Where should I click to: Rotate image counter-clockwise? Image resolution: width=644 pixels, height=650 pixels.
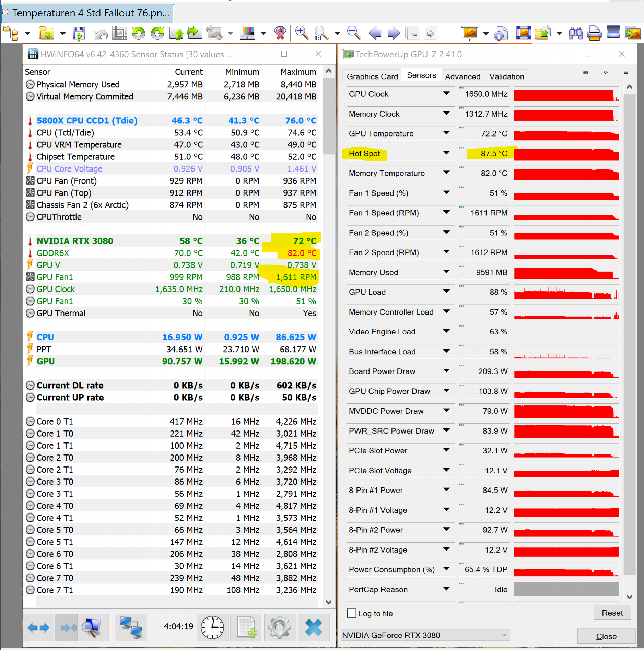pyautogui.click(x=139, y=34)
